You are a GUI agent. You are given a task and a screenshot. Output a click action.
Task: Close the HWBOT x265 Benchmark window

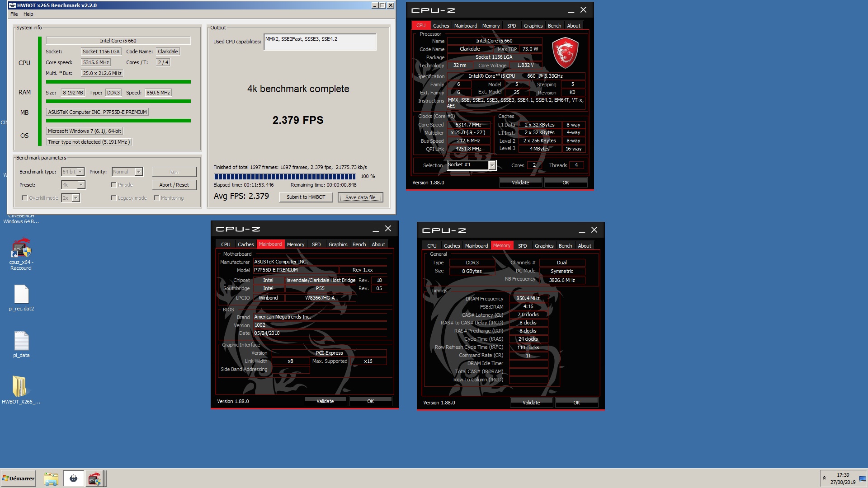[391, 5]
